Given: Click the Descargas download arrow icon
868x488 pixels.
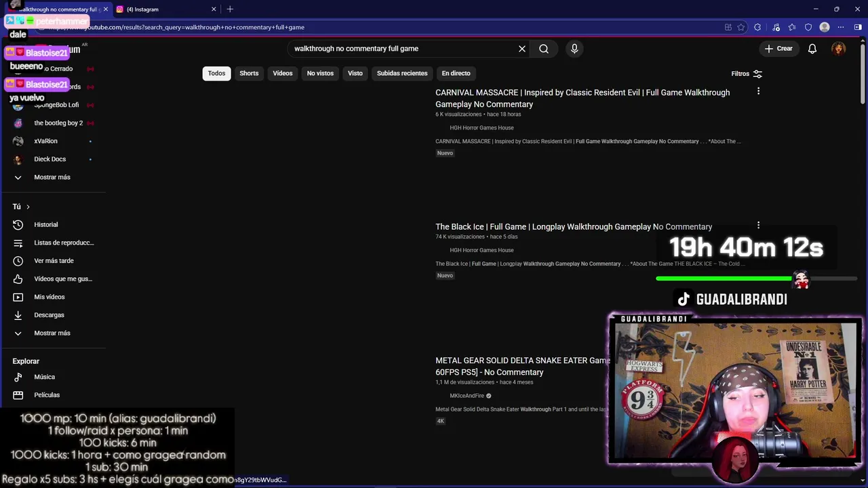Looking at the screenshot, I should [x=18, y=315].
